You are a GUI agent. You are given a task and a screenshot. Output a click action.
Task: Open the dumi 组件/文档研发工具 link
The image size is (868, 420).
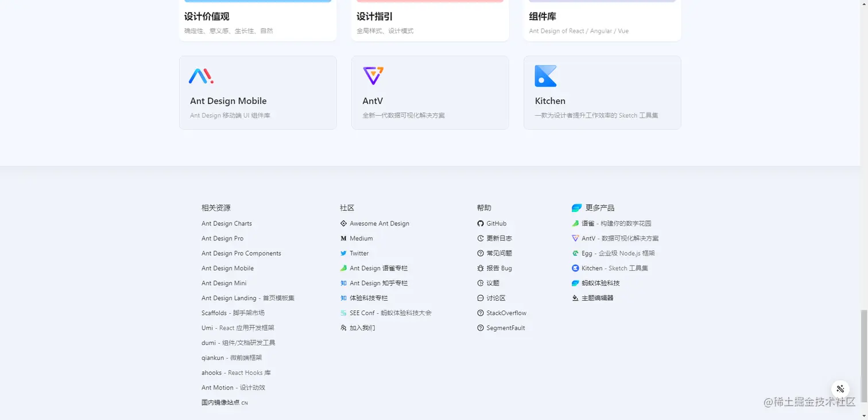[x=238, y=343]
